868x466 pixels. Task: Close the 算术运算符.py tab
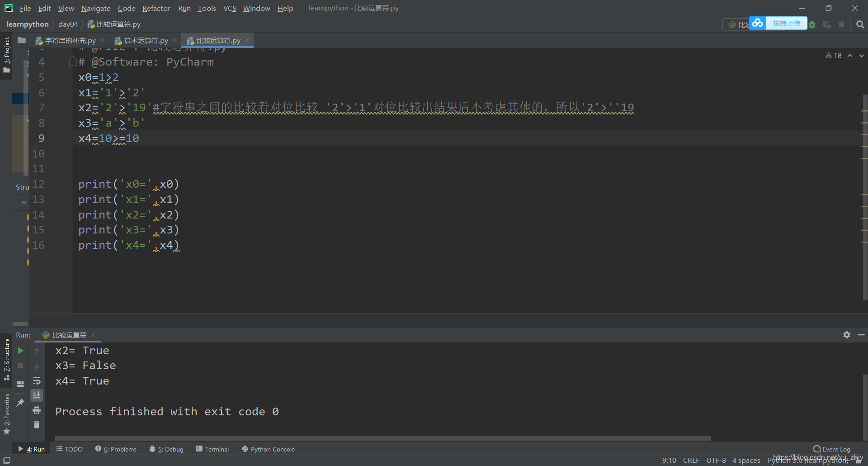[175, 40]
